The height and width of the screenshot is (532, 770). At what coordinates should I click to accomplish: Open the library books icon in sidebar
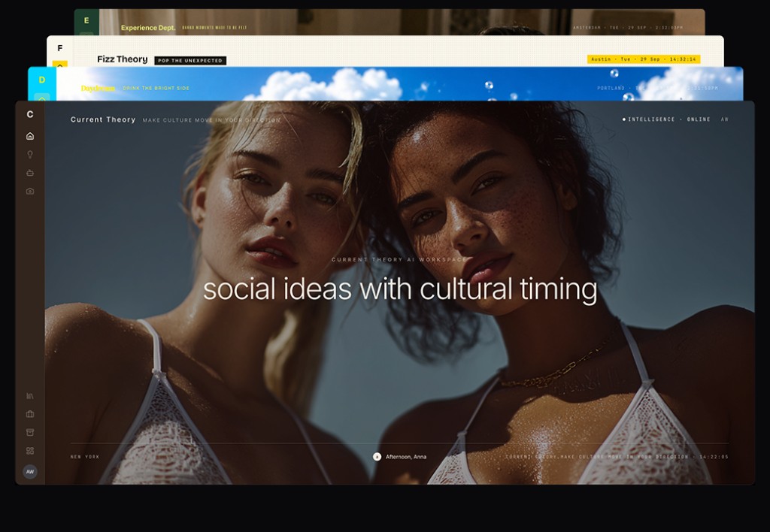[30, 395]
